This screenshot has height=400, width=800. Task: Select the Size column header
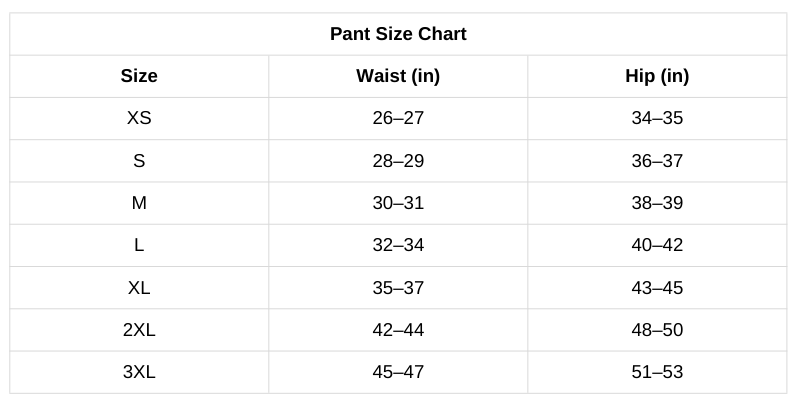click(139, 76)
